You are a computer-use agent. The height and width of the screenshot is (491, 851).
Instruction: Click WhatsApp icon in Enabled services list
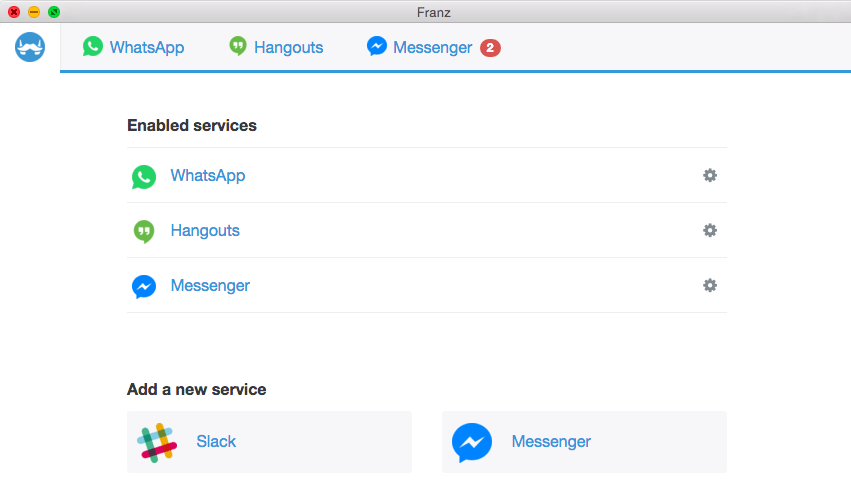pos(144,177)
